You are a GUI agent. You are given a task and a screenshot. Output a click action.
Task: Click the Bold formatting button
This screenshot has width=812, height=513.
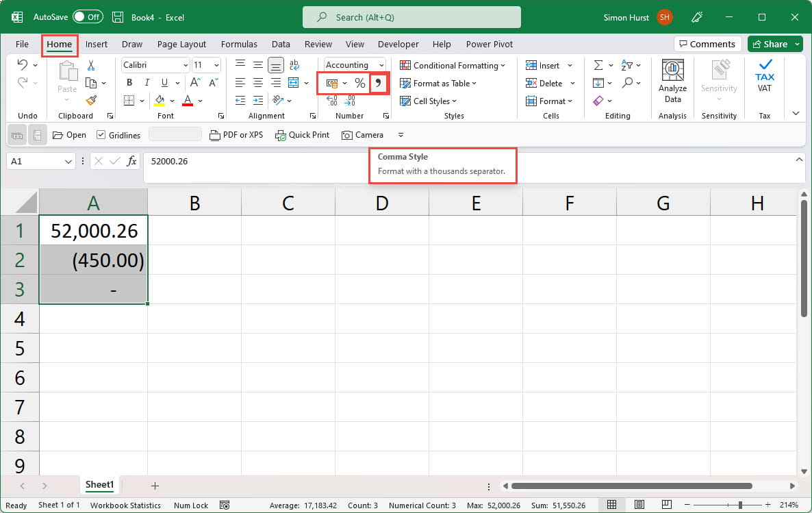click(x=129, y=83)
